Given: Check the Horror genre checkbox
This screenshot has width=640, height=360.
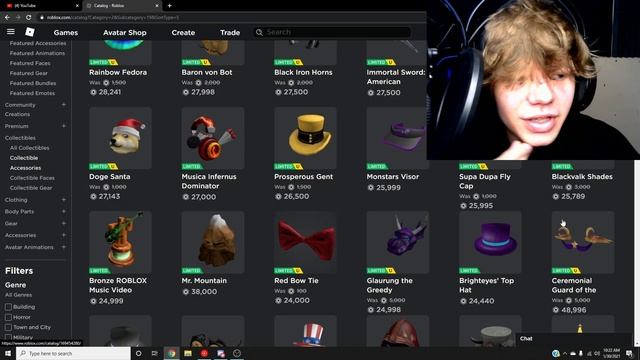Looking at the screenshot, I should tap(8, 317).
